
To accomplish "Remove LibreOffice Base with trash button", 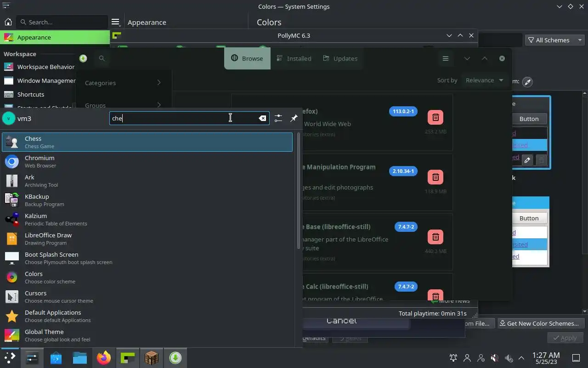I will click(435, 237).
